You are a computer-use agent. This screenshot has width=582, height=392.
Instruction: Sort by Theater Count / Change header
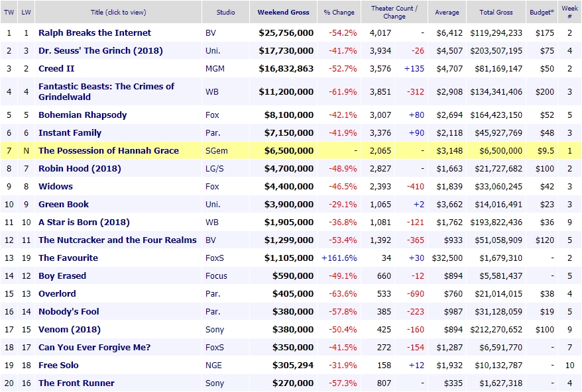tap(394, 12)
